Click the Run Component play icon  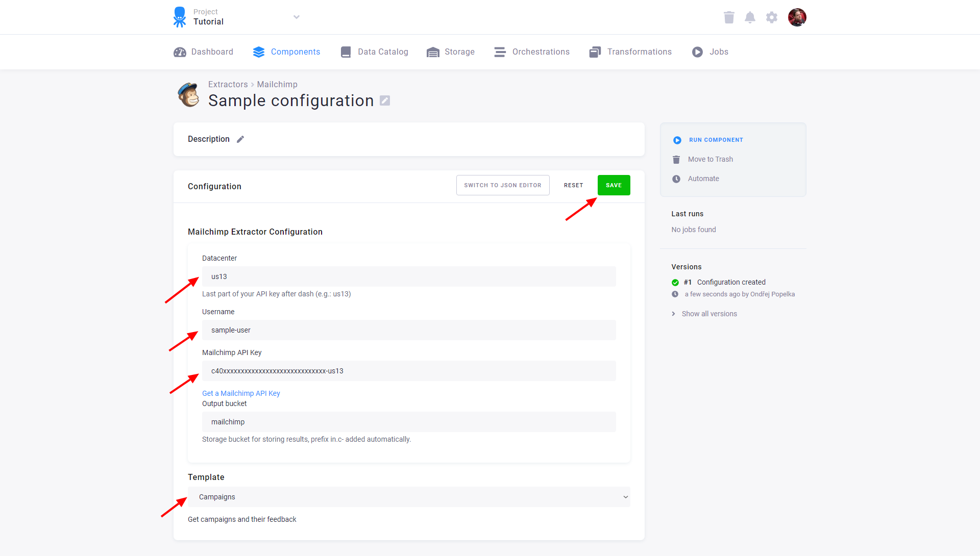(x=677, y=140)
